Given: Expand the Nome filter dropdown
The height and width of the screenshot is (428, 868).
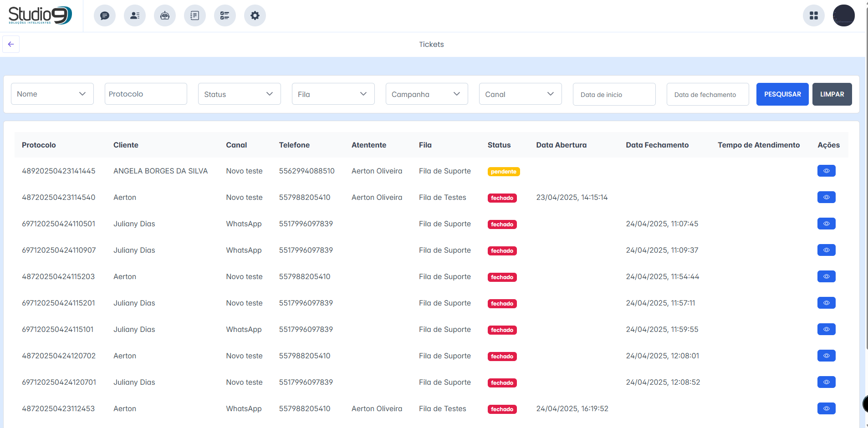Looking at the screenshot, I should pyautogui.click(x=52, y=94).
